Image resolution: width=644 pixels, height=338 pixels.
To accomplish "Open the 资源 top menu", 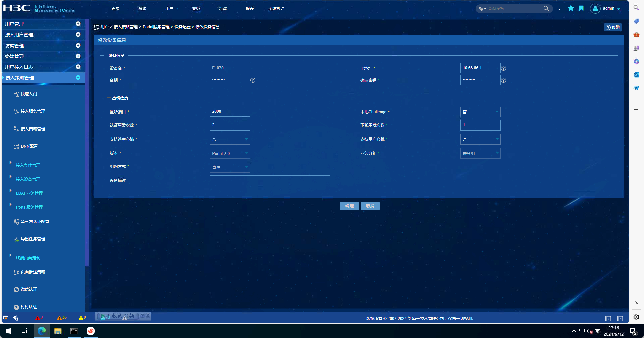I will [x=142, y=9].
